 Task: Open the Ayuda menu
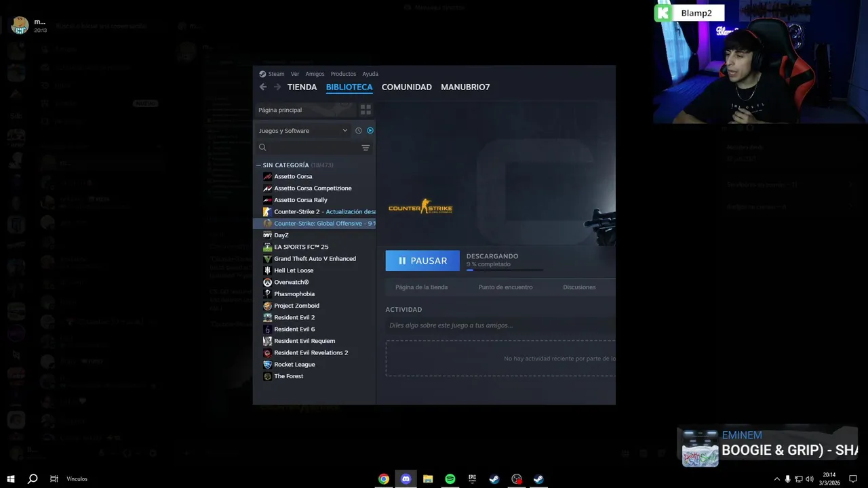coord(370,74)
